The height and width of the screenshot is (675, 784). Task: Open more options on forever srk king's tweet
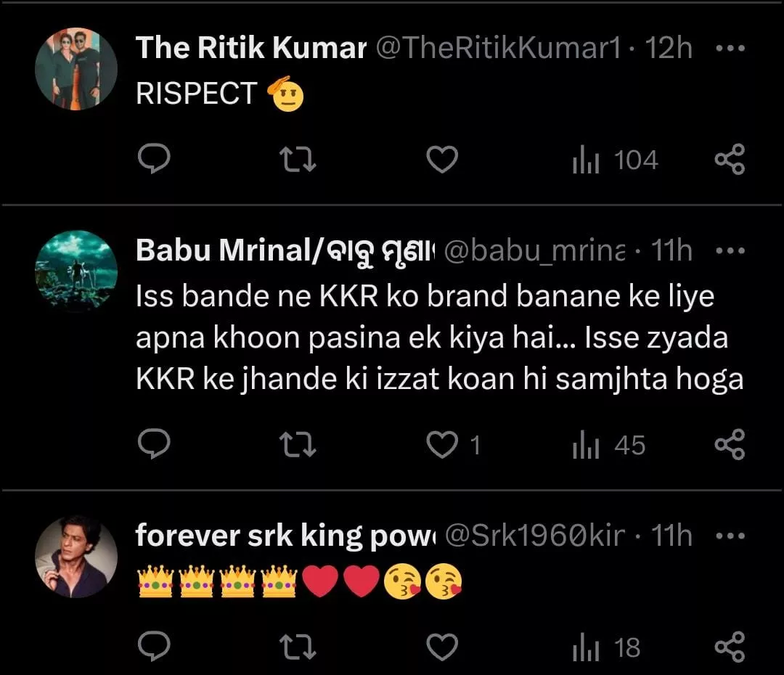(x=730, y=536)
